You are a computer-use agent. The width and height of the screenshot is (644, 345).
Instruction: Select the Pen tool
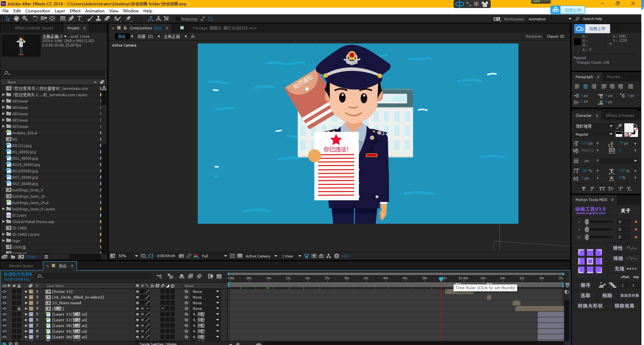click(x=71, y=19)
